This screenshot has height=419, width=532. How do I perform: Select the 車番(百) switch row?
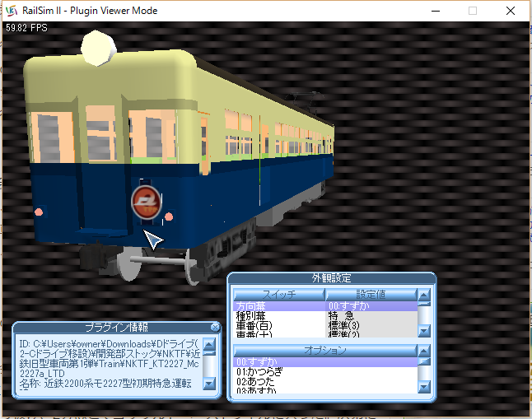(279, 326)
